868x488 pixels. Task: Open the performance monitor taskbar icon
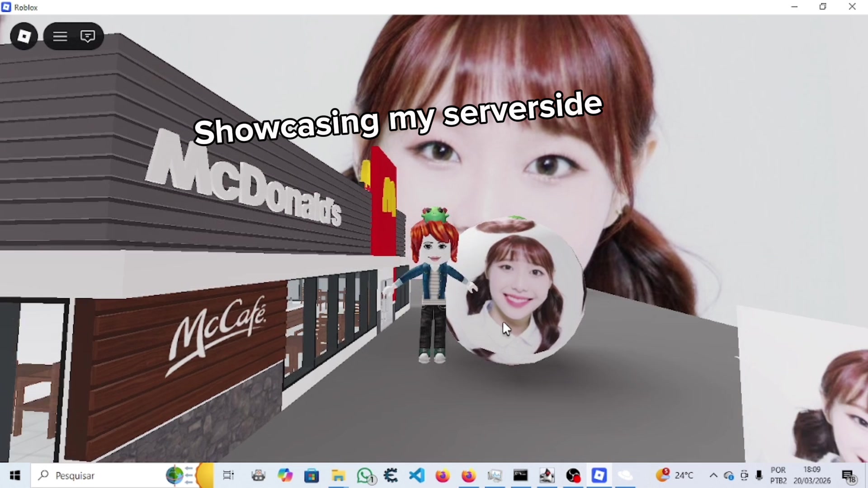pyautogui.click(x=495, y=475)
